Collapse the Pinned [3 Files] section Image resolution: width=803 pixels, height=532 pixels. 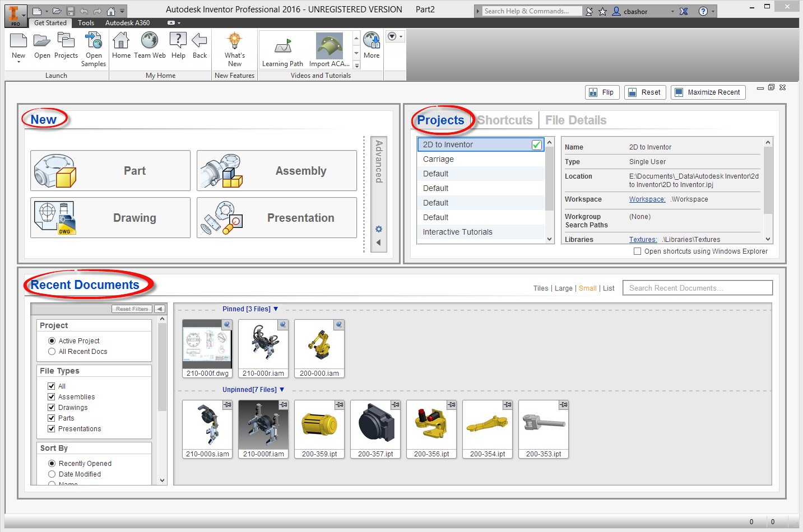[x=276, y=309]
